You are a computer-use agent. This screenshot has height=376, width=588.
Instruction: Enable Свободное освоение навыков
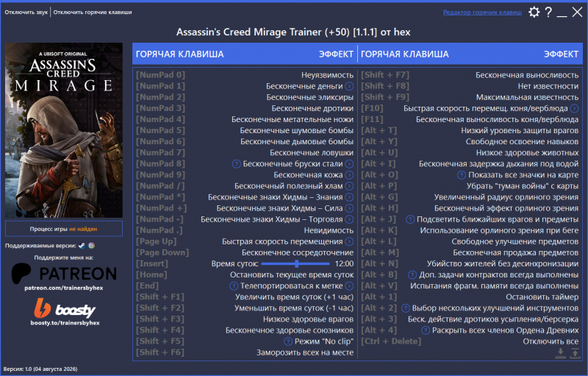522,141
